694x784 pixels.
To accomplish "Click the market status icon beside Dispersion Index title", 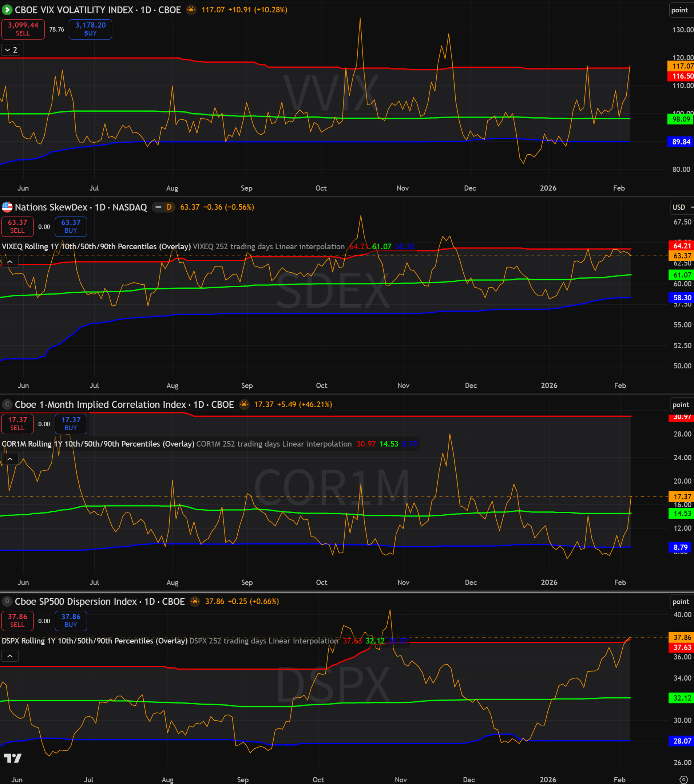I will (195, 601).
